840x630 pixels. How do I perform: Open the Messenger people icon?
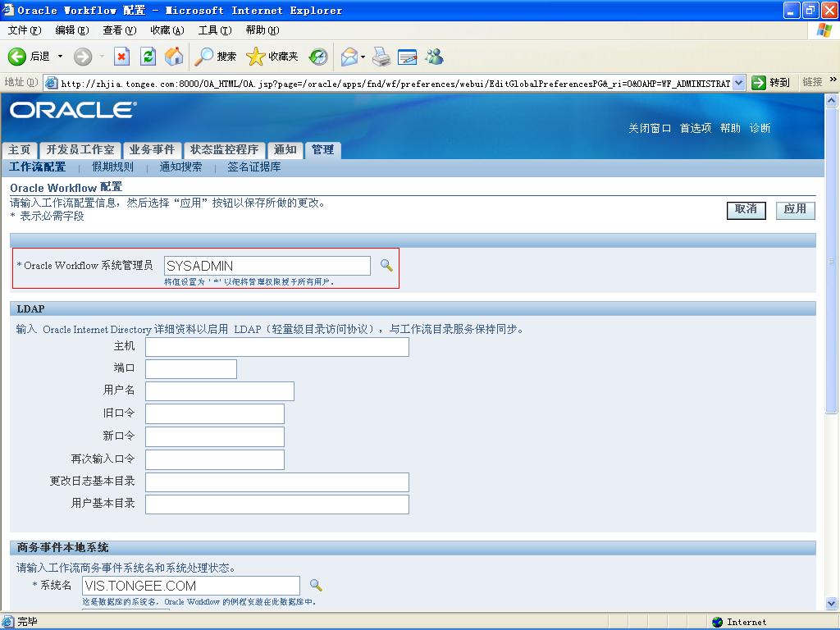435,57
